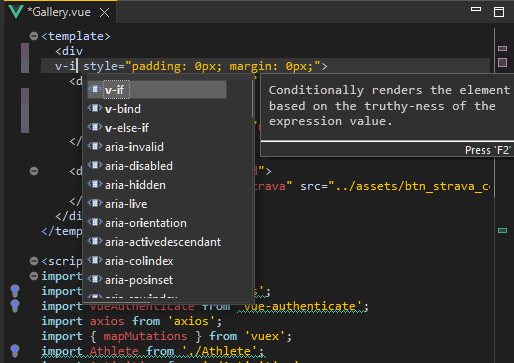The image size is (514, 363).
Task: Maximize the editor pane
Action: 499,12
